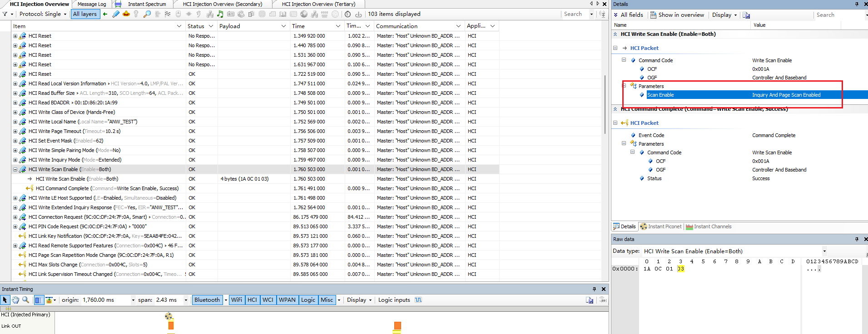Click the save icon in Details toolbar
Image resolution: width=868 pixels, height=334 pixels.
click(x=746, y=15)
